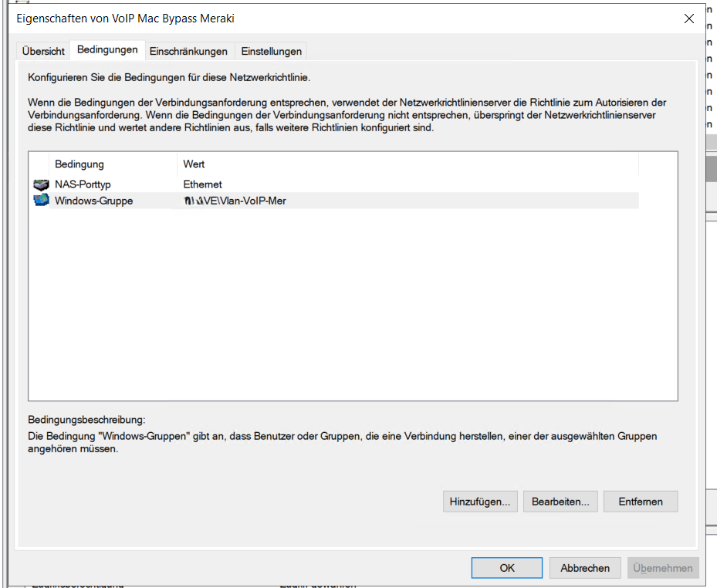Select the Bedingungen tab
This screenshot has width=717, height=588.
click(107, 50)
